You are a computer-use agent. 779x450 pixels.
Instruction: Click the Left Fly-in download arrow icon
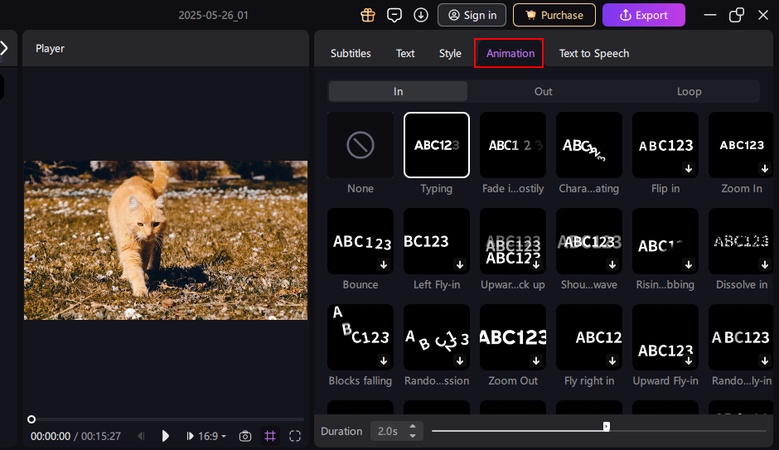(460, 265)
